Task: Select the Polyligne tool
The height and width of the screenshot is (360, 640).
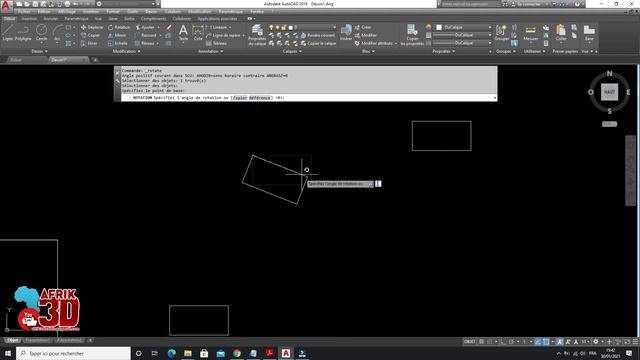Action: click(23, 32)
